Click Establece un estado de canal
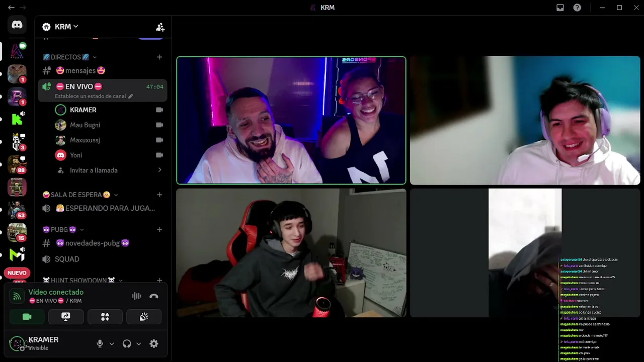 (x=94, y=96)
